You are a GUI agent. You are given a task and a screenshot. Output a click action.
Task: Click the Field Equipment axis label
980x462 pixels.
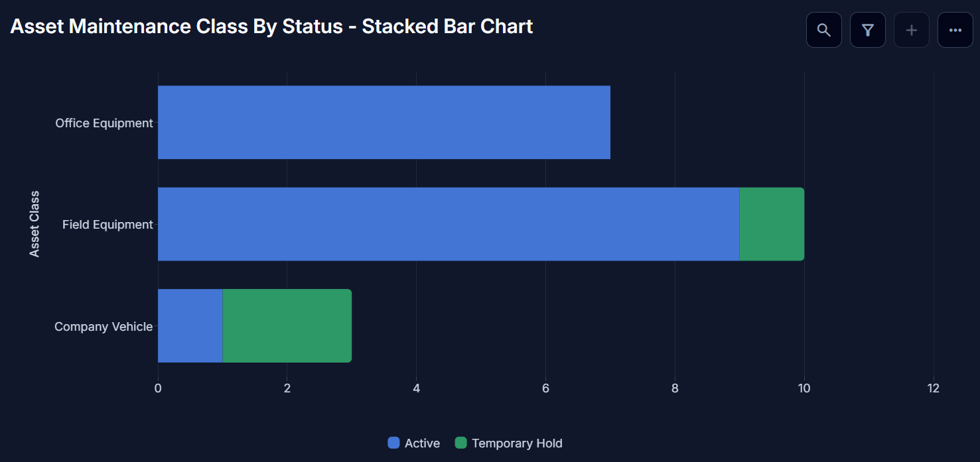107,225
